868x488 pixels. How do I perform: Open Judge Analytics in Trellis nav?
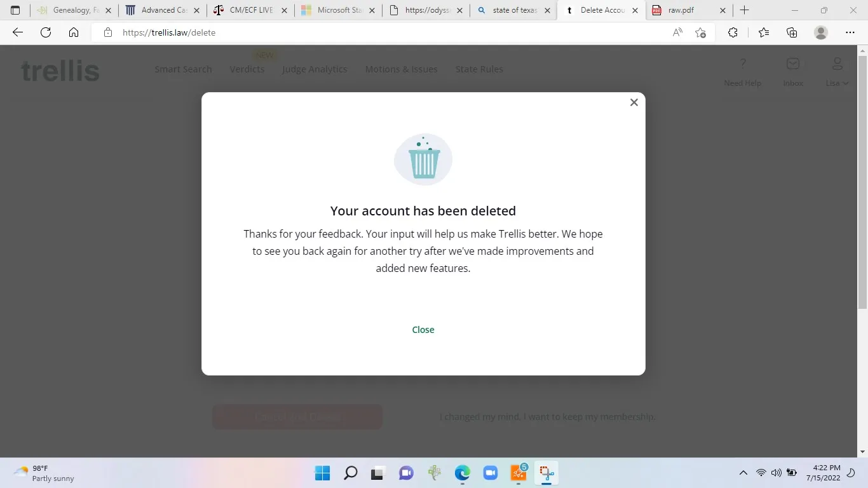[x=315, y=69]
